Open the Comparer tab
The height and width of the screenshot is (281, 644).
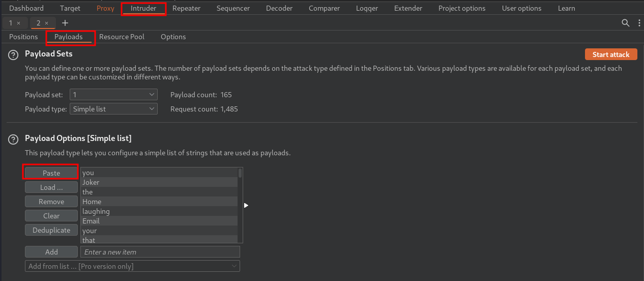325,8
